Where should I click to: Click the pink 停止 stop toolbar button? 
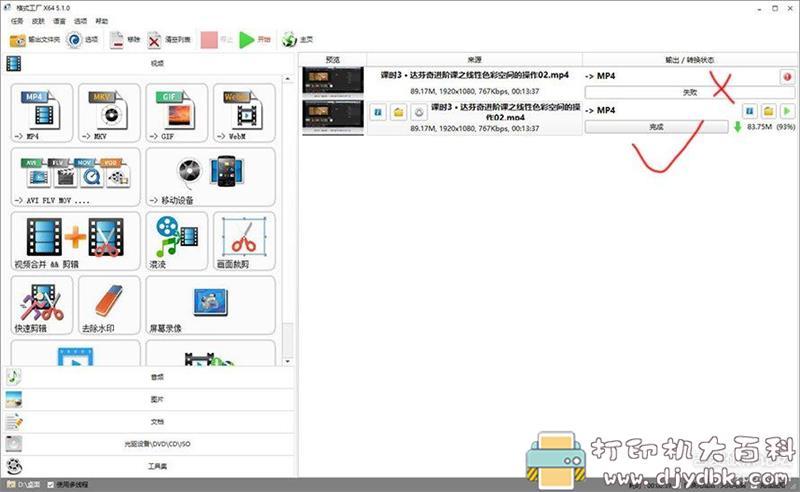point(217,39)
